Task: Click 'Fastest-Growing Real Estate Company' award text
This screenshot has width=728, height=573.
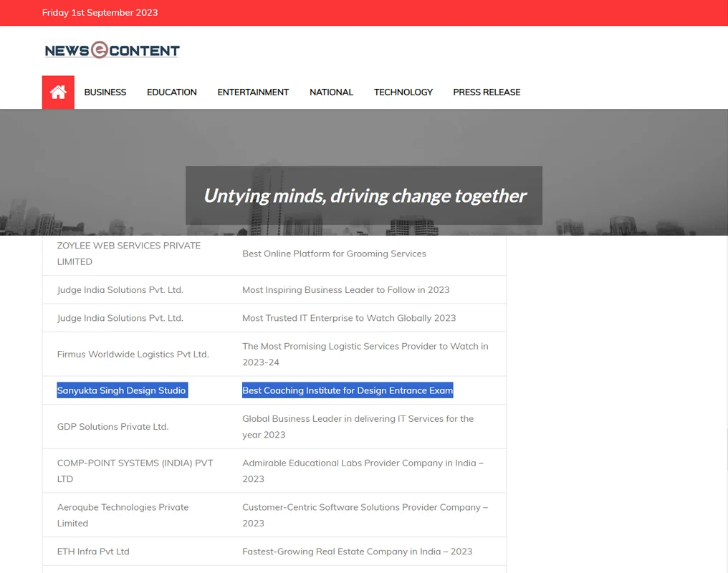Action: coord(357,552)
